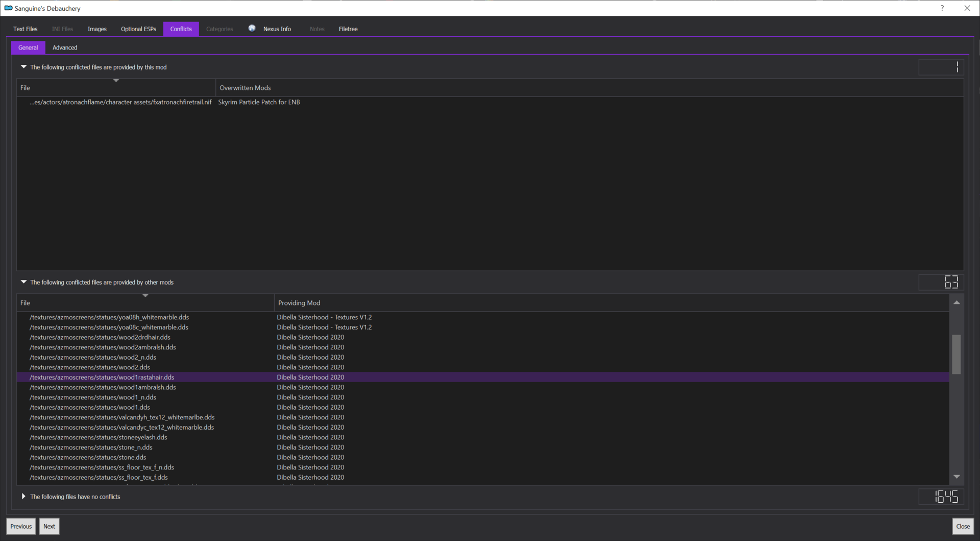Select wood2_n.dds file row
Image resolution: width=980 pixels, height=541 pixels.
(x=483, y=357)
